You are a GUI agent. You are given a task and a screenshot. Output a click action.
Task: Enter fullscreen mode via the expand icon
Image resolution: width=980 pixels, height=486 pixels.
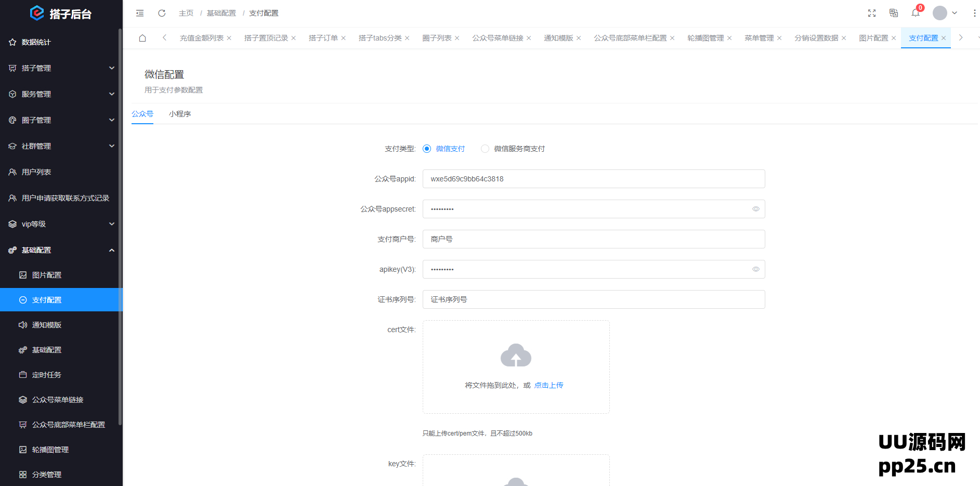click(872, 13)
